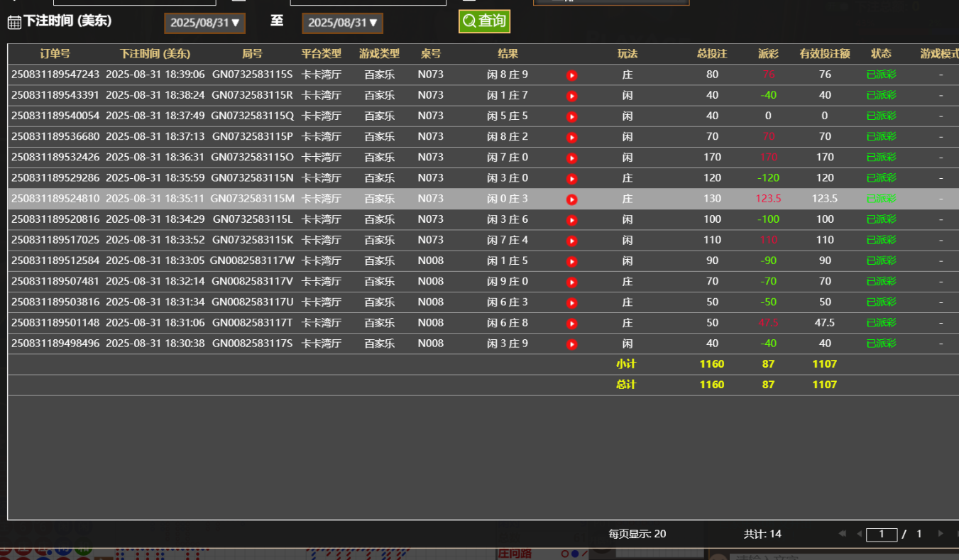Select order number 250831189536680
Viewport: 959px width, 560px height.
[x=55, y=136]
